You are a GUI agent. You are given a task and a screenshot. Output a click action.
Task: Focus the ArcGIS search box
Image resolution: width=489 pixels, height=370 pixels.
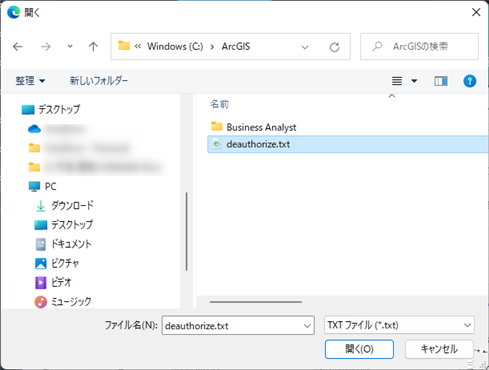[x=419, y=46]
